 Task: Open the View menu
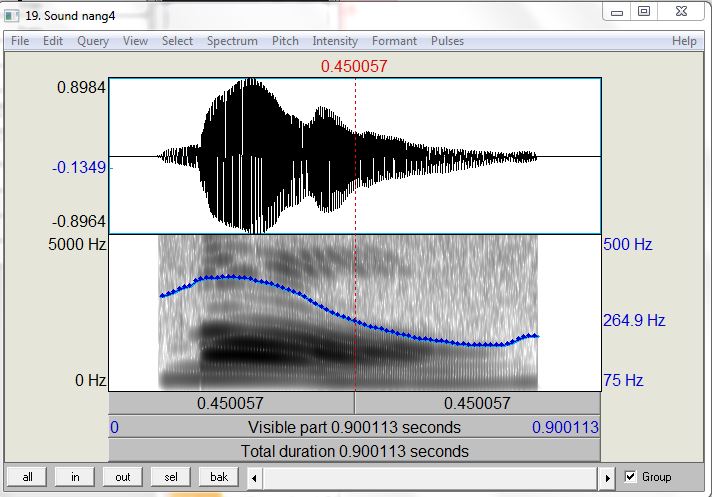[135, 41]
